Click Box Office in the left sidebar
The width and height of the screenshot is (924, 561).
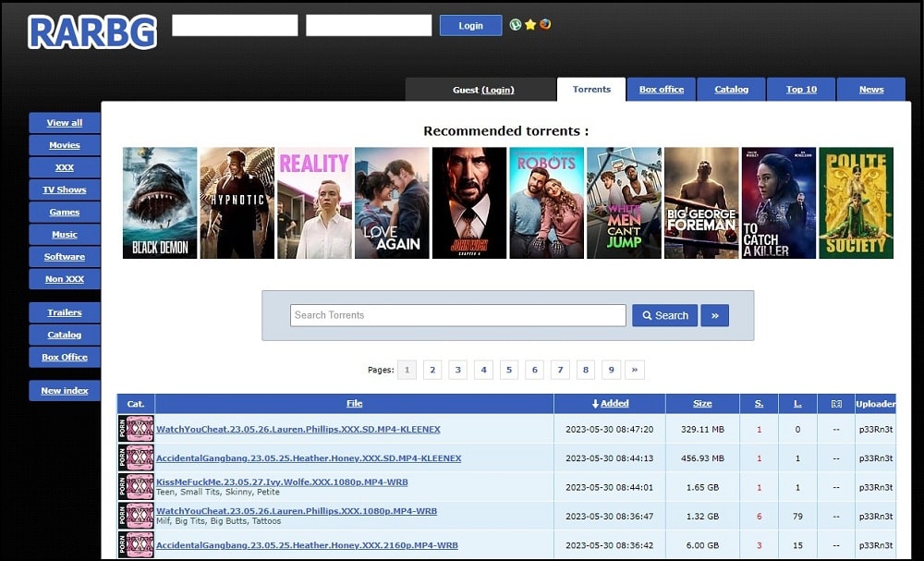tap(65, 357)
